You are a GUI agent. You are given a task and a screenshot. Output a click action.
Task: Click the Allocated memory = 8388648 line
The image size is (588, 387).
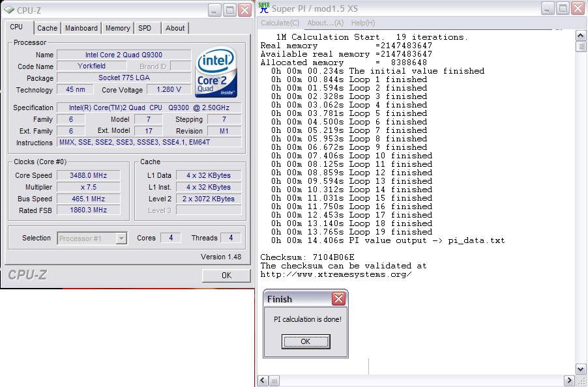tap(344, 63)
